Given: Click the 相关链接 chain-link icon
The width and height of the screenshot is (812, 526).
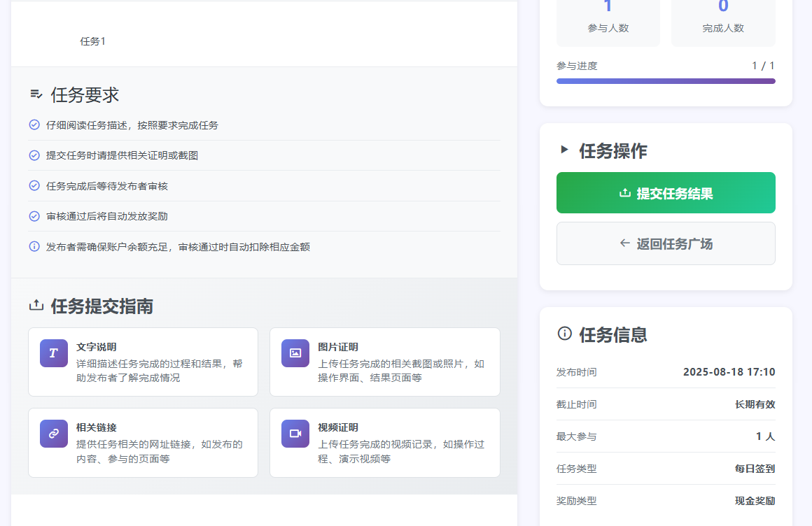Looking at the screenshot, I should click(x=53, y=434).
